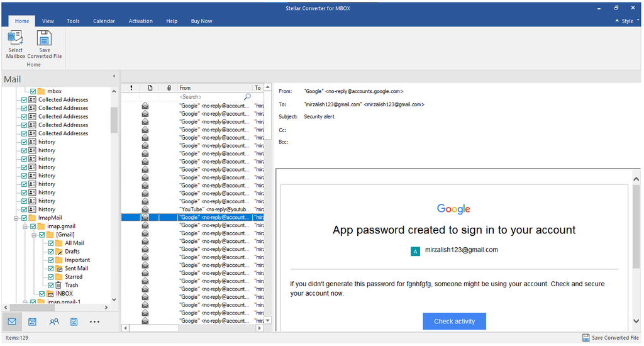Click envelope icon of the highlighted Google message
This screenshot has height=346, width=644.
point(145,218)
